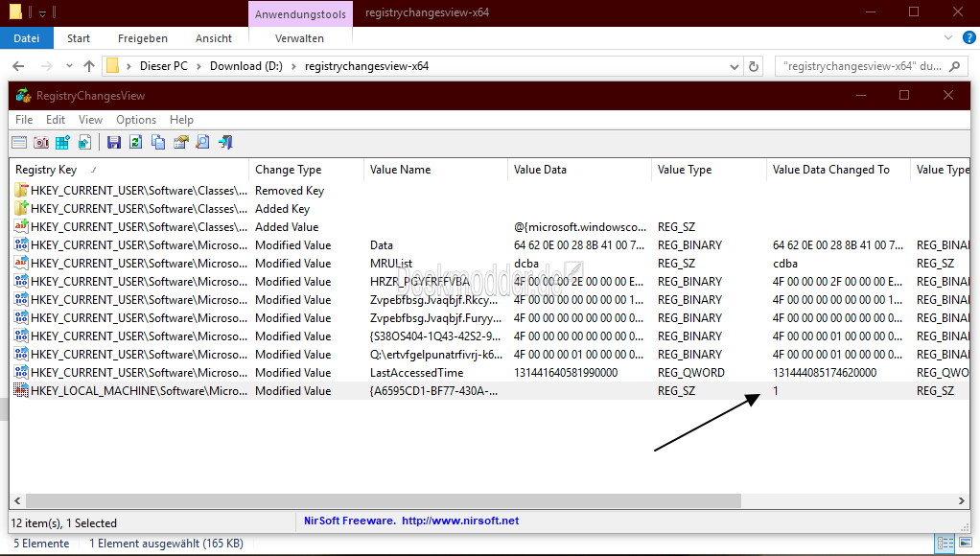This screenshot has width=980, height=556.
Task: Expand the chevron after Download (D:)
Action: click(x=293, y=66)
